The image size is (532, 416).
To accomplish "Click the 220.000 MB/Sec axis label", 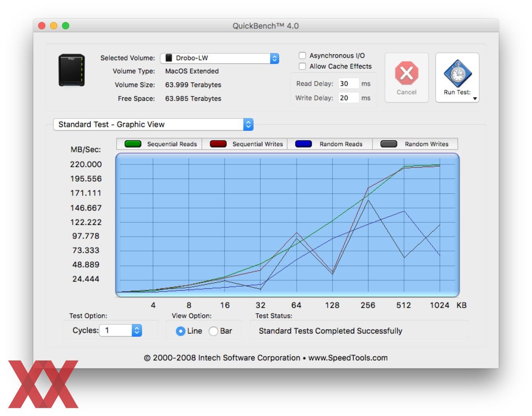I will click(x=86, y=164).
